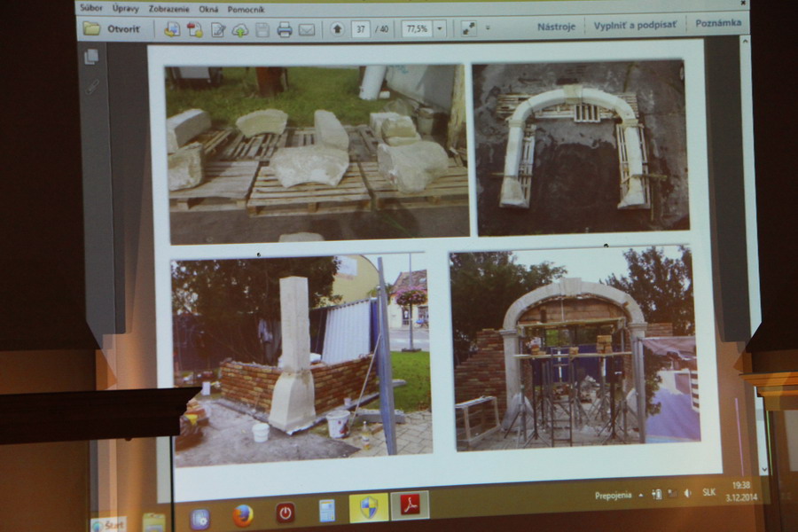This screenshot has width=798, height=532.
Task: Open the Úpravy menu
Action: 126,9
